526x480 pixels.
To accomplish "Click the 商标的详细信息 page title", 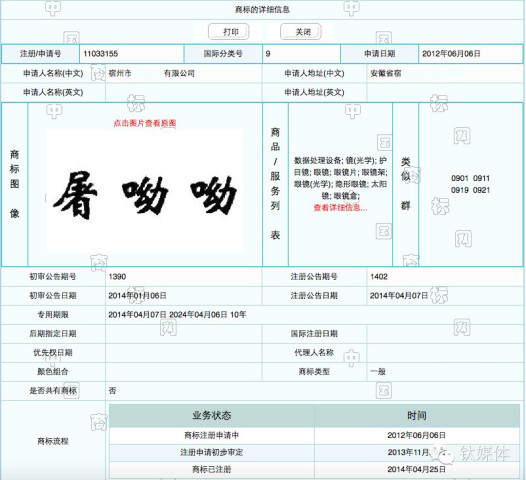I will (x=262, y=10).
